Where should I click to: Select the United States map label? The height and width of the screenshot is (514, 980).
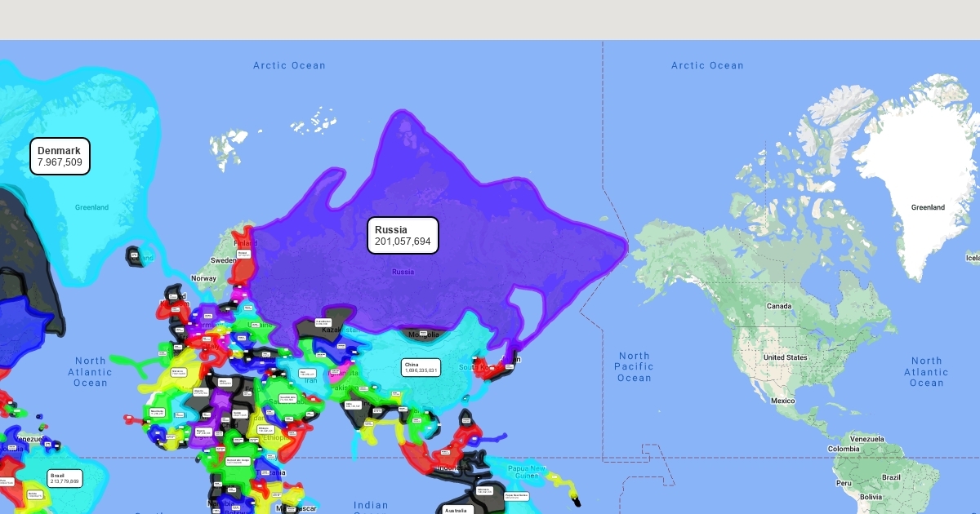pos(785,357)
